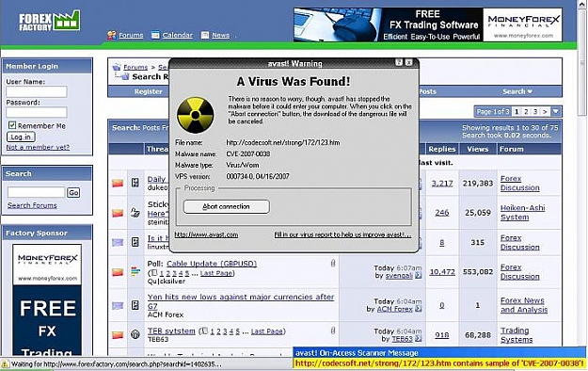Go to last post by ACM Forex arrow
Image resolution: width=588 pixels, height=371 pixels.
pyautogui.click(x=418, y=309)
